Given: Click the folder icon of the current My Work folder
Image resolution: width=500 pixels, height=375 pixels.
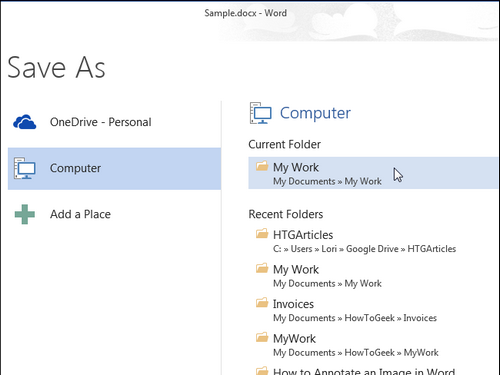Looking at the screenshot, I should (262, 166).
